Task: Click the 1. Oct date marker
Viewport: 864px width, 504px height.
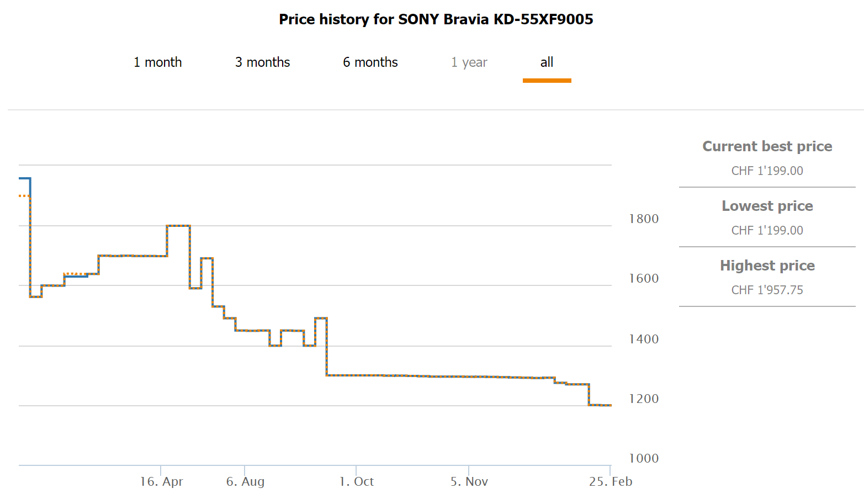Action: [357, 481]
